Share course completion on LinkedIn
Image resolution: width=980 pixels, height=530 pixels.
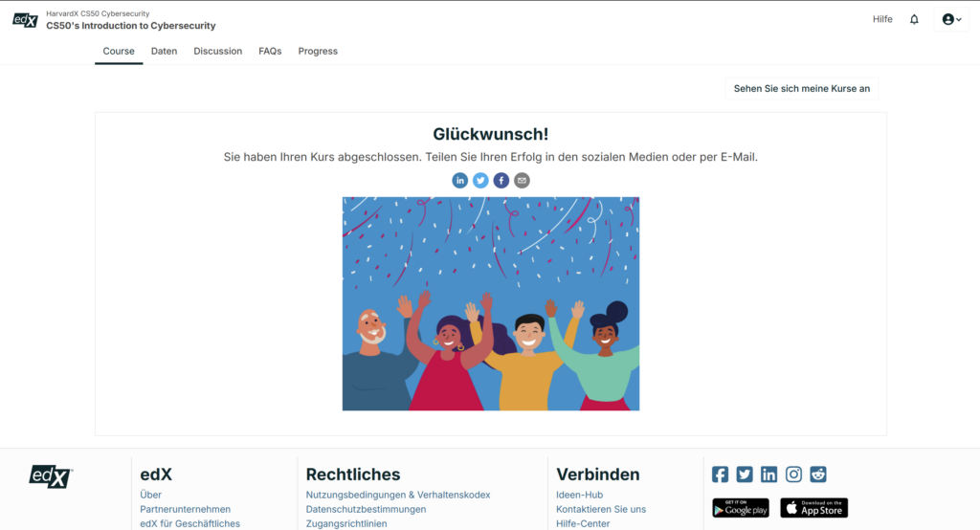pos(460,181)
